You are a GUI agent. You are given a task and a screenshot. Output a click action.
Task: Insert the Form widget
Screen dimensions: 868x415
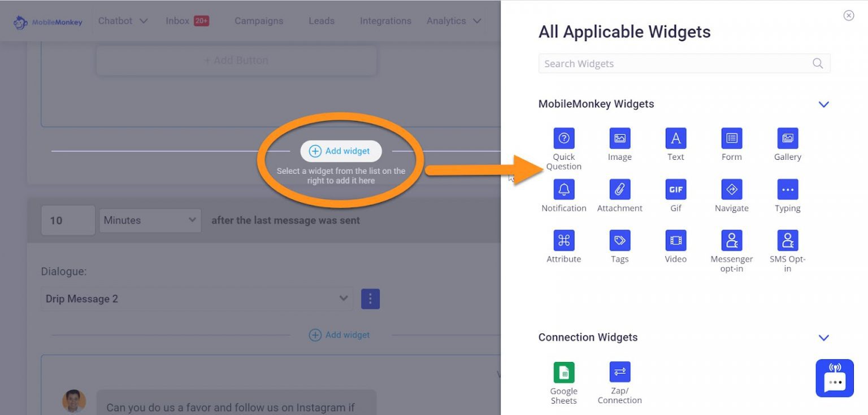click(x=731, y=138)
